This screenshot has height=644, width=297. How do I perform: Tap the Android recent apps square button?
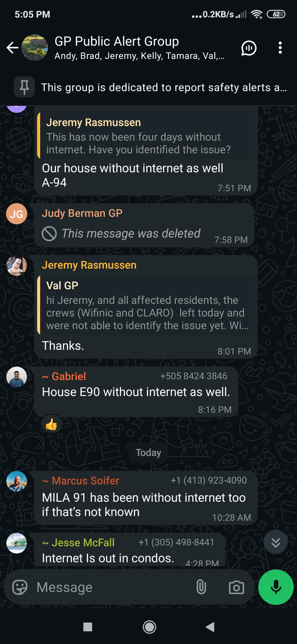point(87,627)
